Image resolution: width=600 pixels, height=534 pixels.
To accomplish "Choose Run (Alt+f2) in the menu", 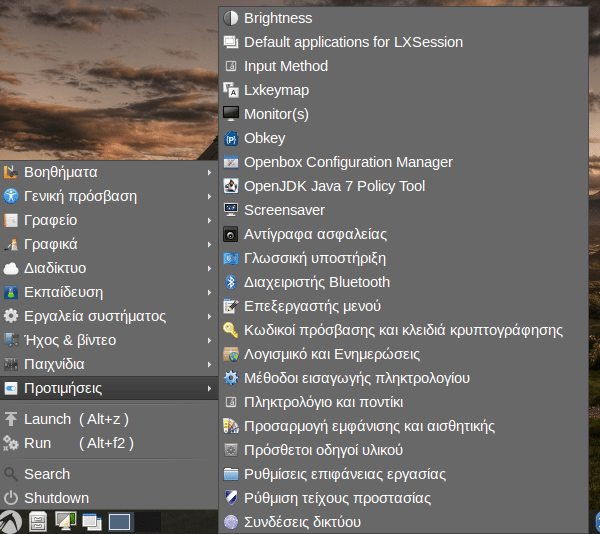I will tap(109, 443).
